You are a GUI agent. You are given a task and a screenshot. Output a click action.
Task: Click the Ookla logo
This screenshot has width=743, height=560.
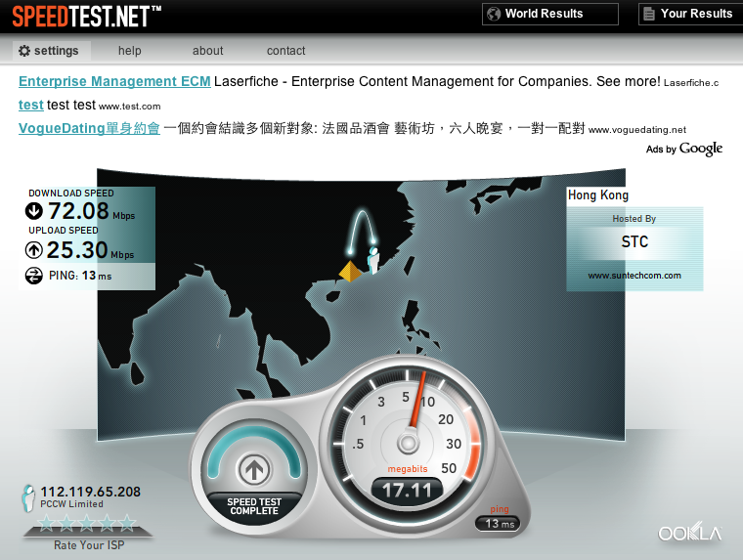coord(690,532)
